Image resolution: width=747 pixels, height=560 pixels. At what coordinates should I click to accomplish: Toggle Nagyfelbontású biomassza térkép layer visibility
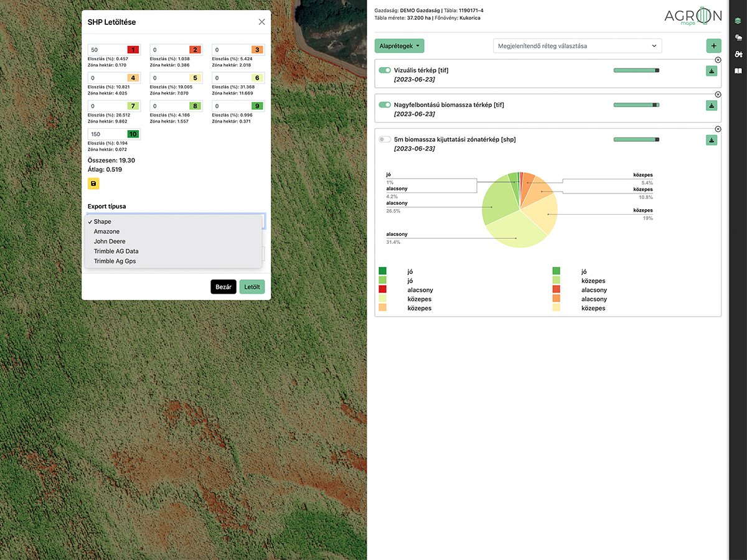(385, 105)
